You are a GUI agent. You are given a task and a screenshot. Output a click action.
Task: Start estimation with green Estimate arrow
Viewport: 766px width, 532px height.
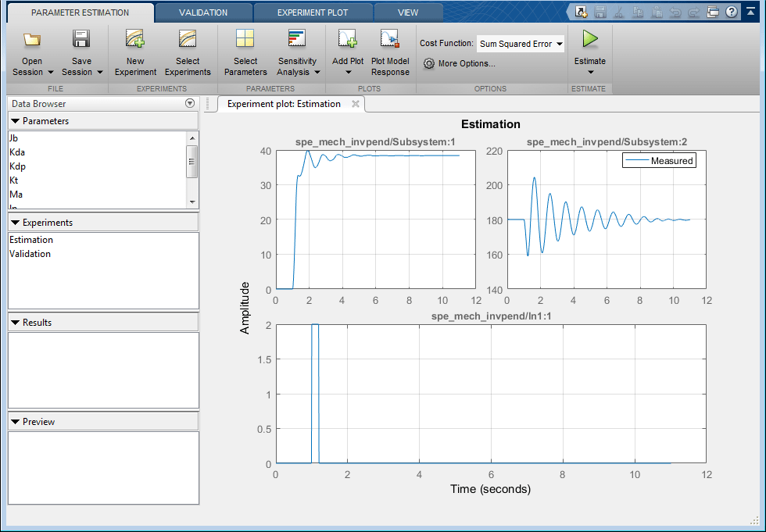(x=589, y=39)
